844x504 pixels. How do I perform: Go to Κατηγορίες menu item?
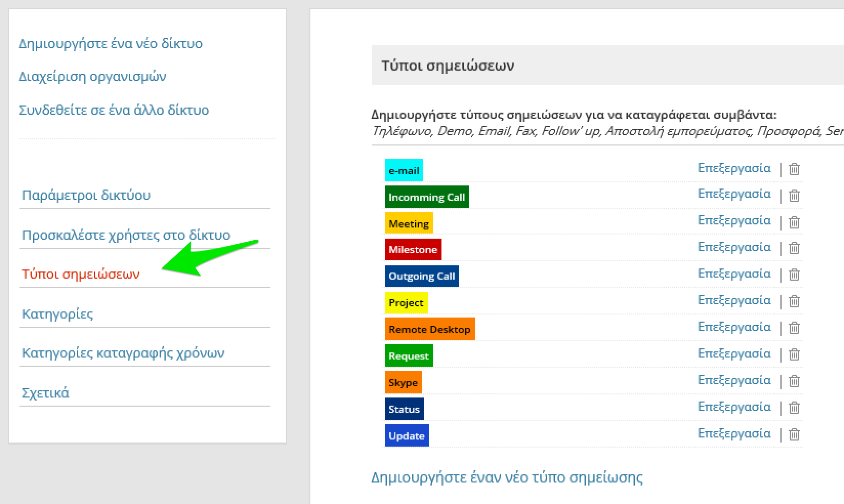(x=57, y=314)
